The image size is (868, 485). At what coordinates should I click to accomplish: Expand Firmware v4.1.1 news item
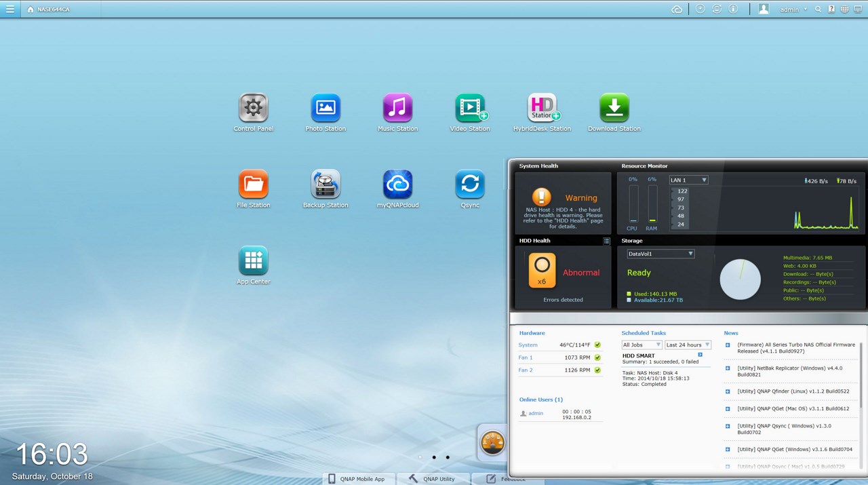click(728, 345)
